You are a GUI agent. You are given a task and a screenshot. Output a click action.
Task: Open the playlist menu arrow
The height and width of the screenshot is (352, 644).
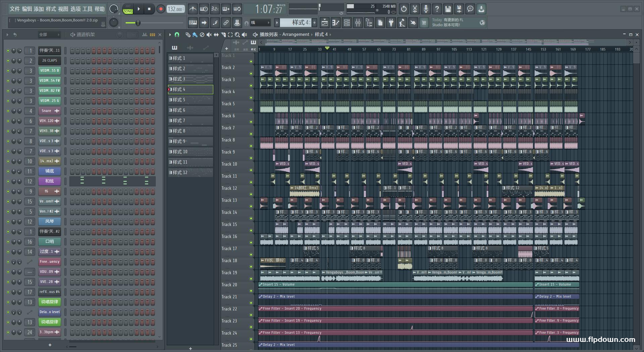[170, 35]
